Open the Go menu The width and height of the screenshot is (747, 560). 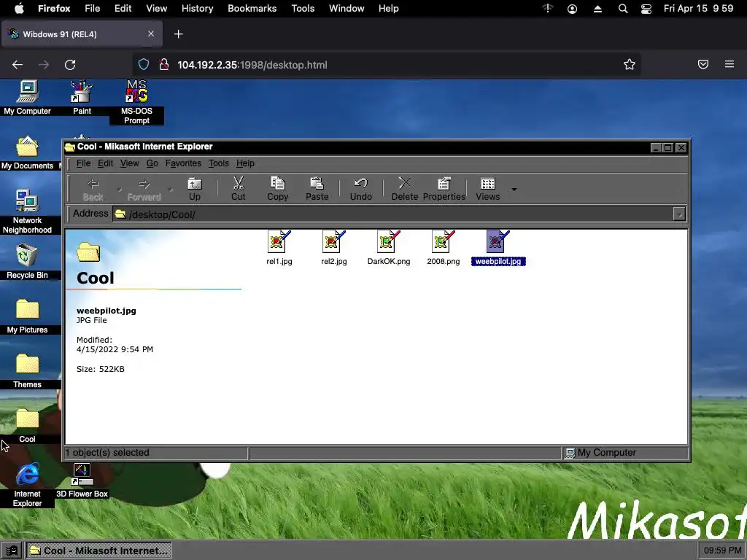click(152, 163)
